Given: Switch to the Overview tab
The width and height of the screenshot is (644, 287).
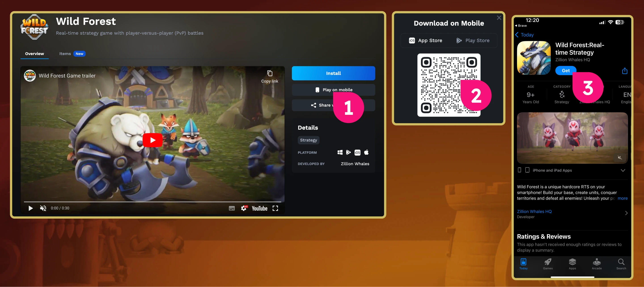Looking at the screenshot, I should [34, 54].
